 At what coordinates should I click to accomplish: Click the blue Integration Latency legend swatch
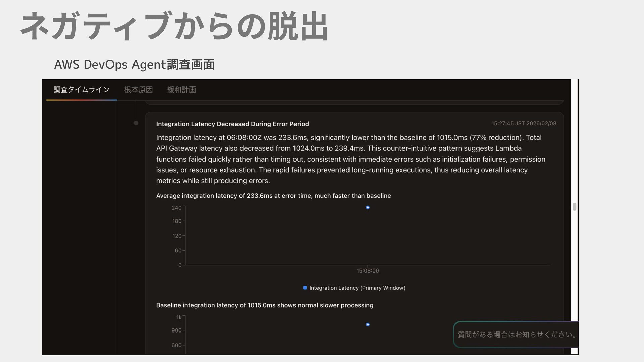coord(305,288)
